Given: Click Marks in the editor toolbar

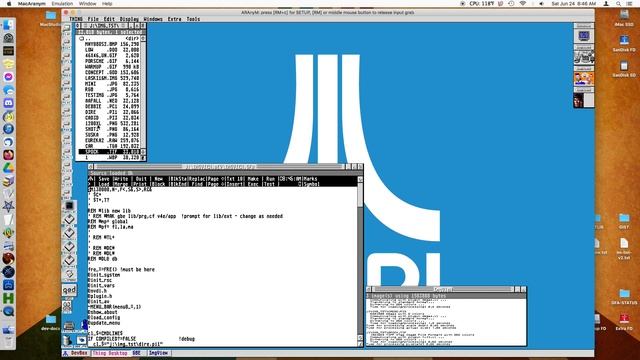Looking at the screenshot, I should pos(311,179).
